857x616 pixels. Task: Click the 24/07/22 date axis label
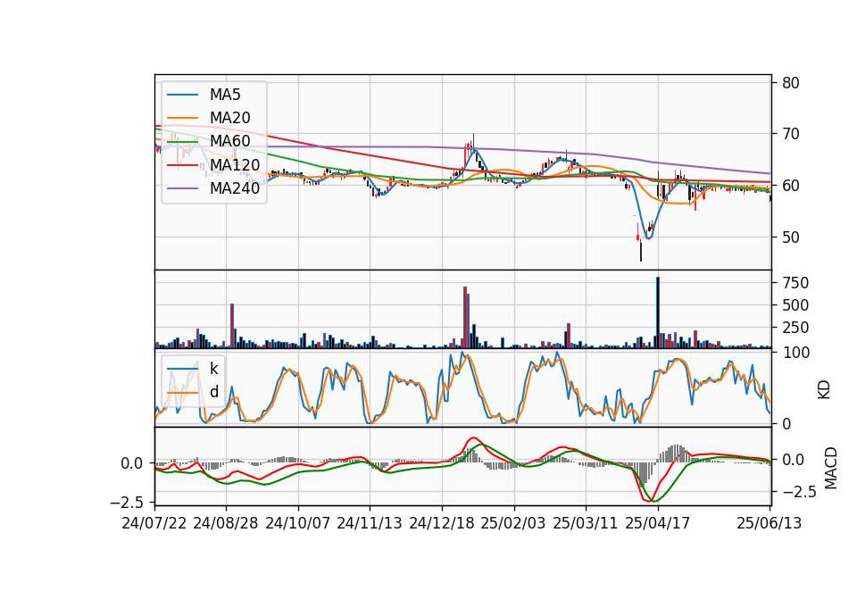tap(154, 523)
